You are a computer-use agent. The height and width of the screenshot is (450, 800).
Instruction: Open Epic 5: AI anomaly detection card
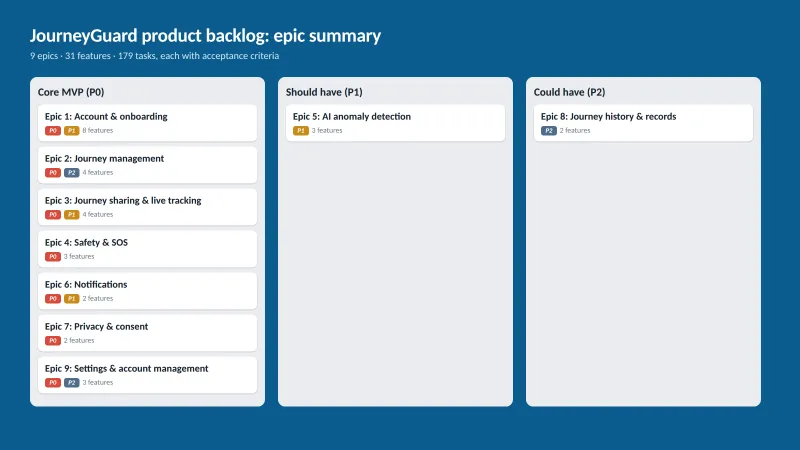[395, 123]
